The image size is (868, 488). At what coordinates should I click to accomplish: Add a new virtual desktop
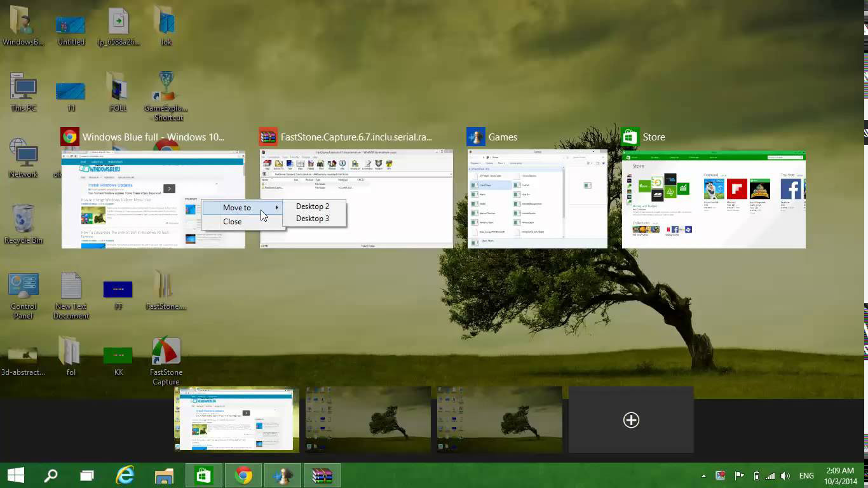click(631, 420)
